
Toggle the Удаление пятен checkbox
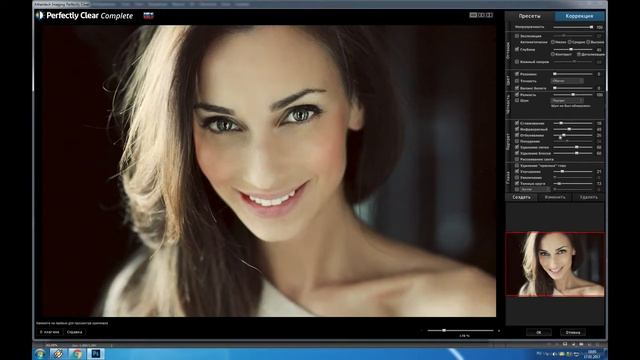pyautogui.click(x=517, y=147)
